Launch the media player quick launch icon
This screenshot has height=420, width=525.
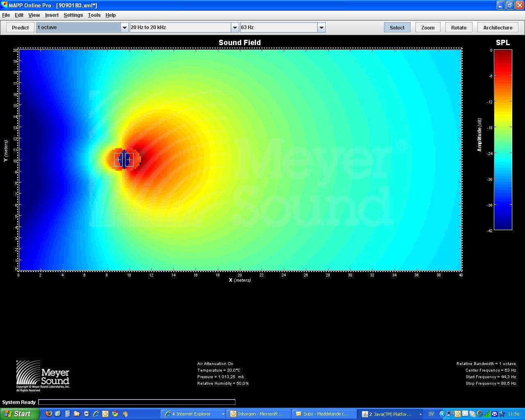[87, 414]
